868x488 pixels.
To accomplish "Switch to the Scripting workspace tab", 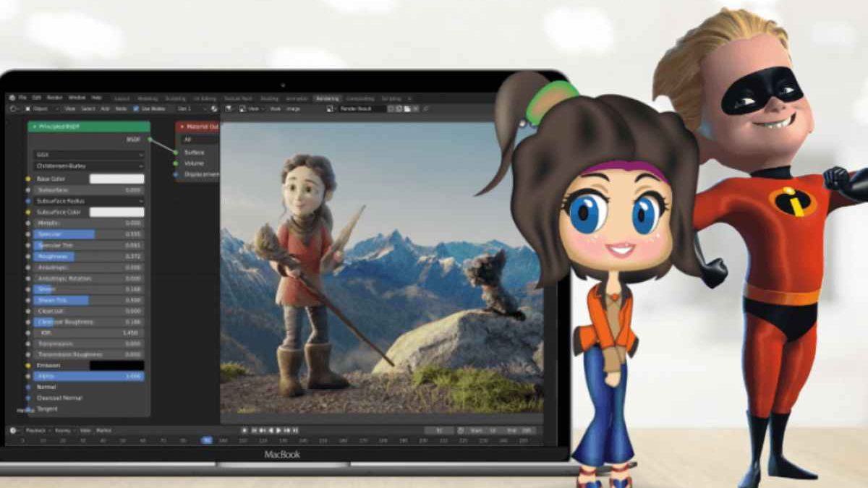I will coord(391,98).
